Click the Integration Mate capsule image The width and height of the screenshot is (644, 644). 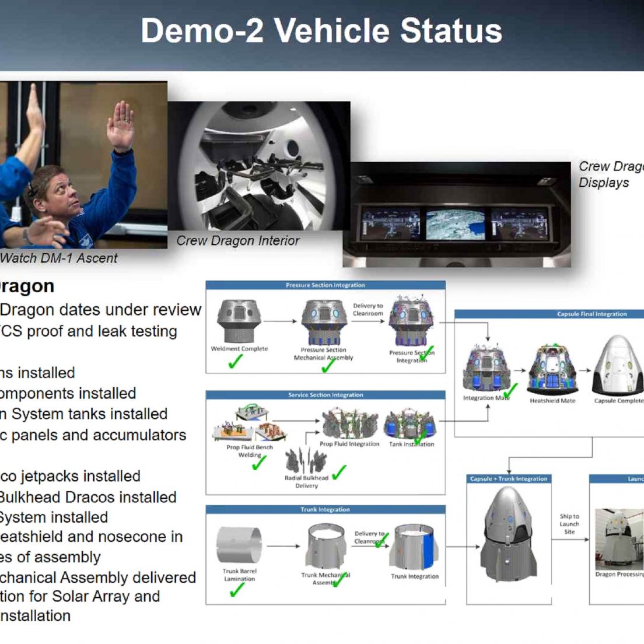487,367
